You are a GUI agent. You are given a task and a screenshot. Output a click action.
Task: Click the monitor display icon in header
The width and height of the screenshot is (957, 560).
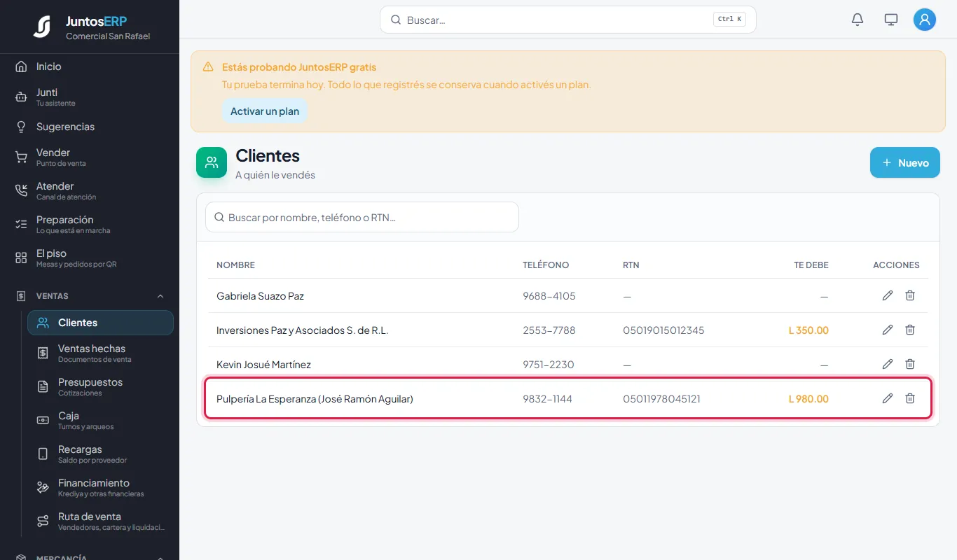click(891, 20)
